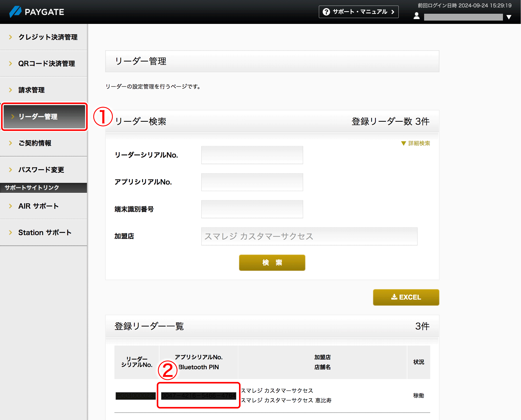Click chevron icon beside Station サポート
Viewport: 521px width, 420px height.
pyautogui.click(x=10, y=232)
